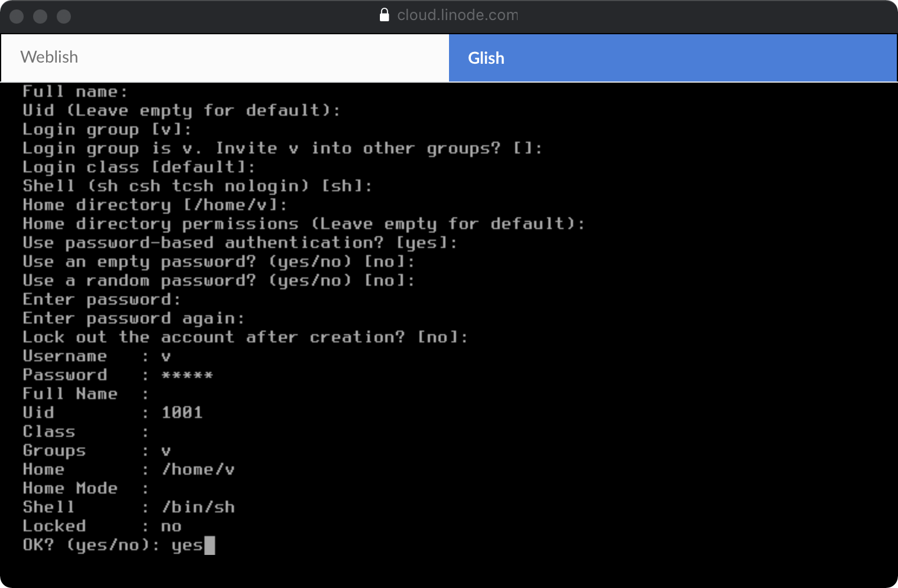Click the "OK? (yes/no):" prompt line
This screenshot has height=588, width=898.
coord(90,545)
